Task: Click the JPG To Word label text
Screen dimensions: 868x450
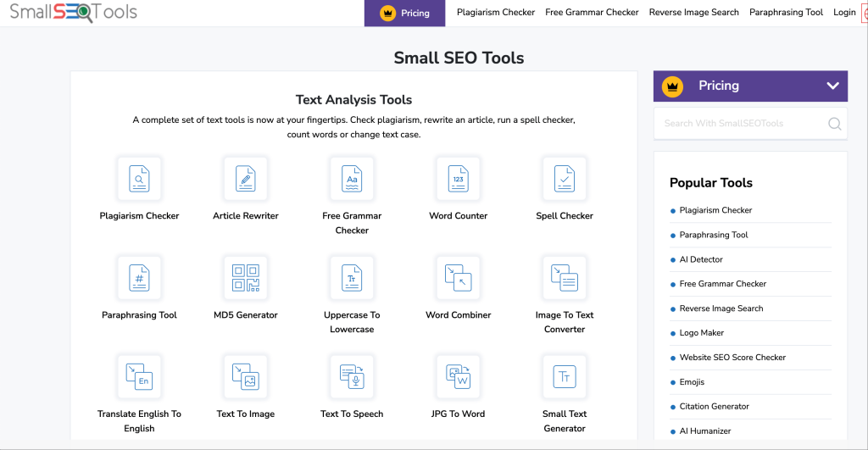Action: click(458, 414)
